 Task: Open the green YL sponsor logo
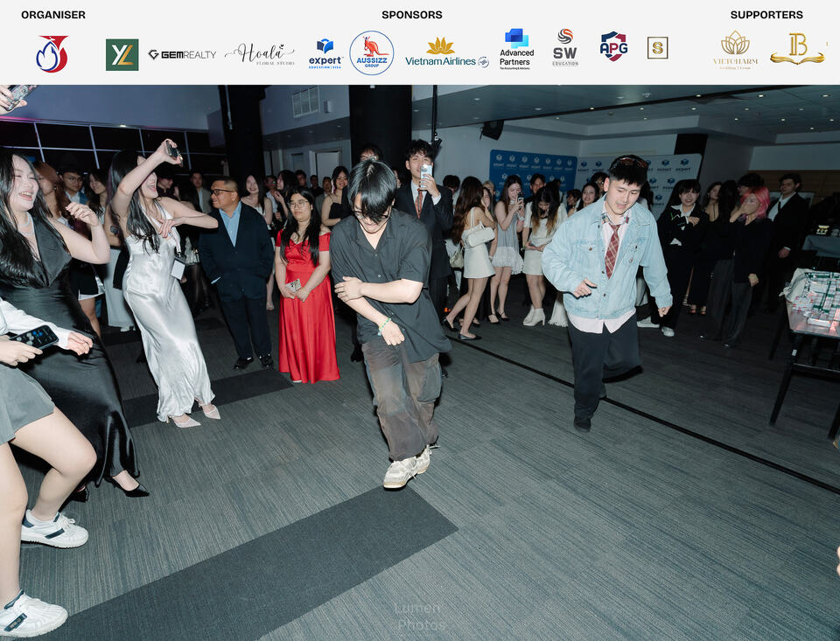[x=122, y=54]
